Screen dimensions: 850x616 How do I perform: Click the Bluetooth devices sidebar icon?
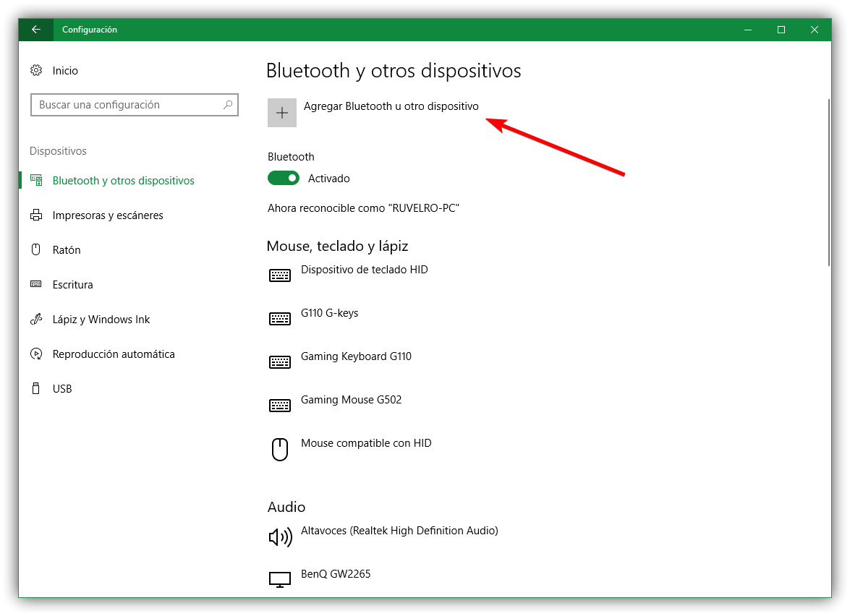point(36,181)
